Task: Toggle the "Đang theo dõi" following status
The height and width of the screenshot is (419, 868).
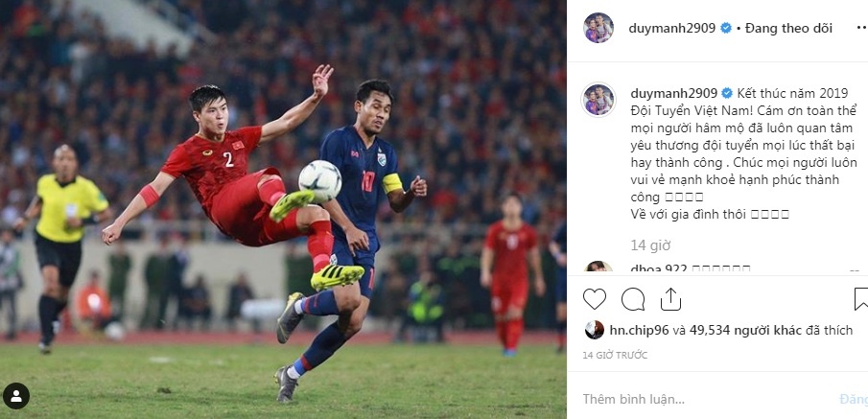Action: tap(788, 28)
